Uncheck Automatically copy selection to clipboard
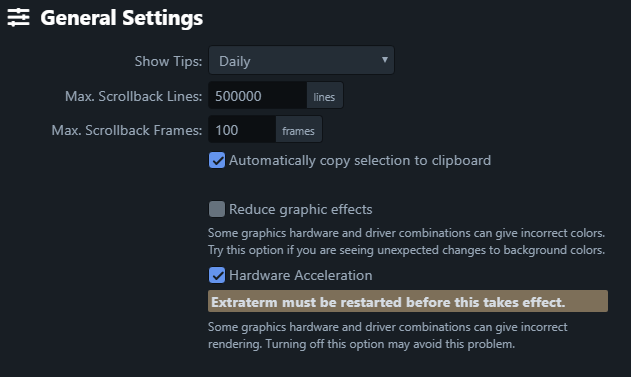 (217, 160)
